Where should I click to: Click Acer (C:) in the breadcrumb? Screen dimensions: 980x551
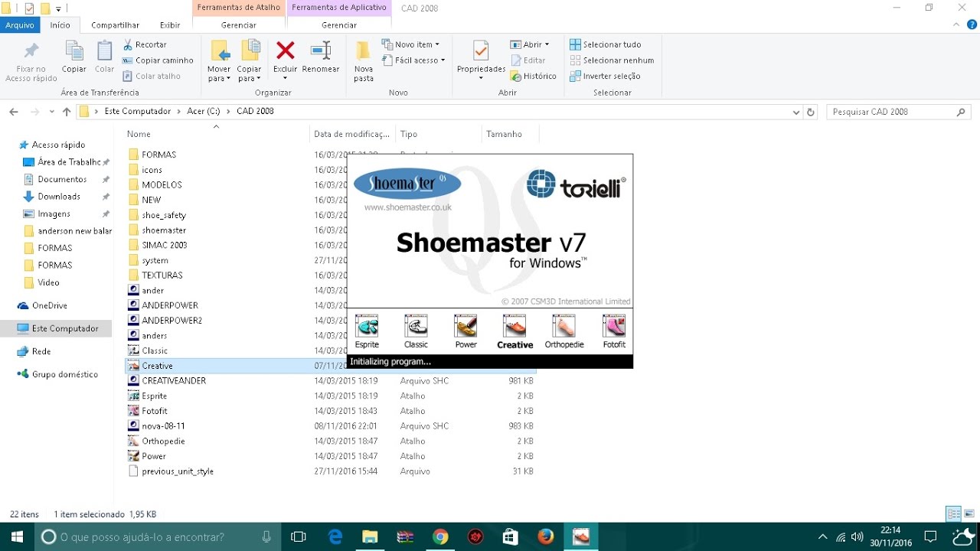coord(203,112)
